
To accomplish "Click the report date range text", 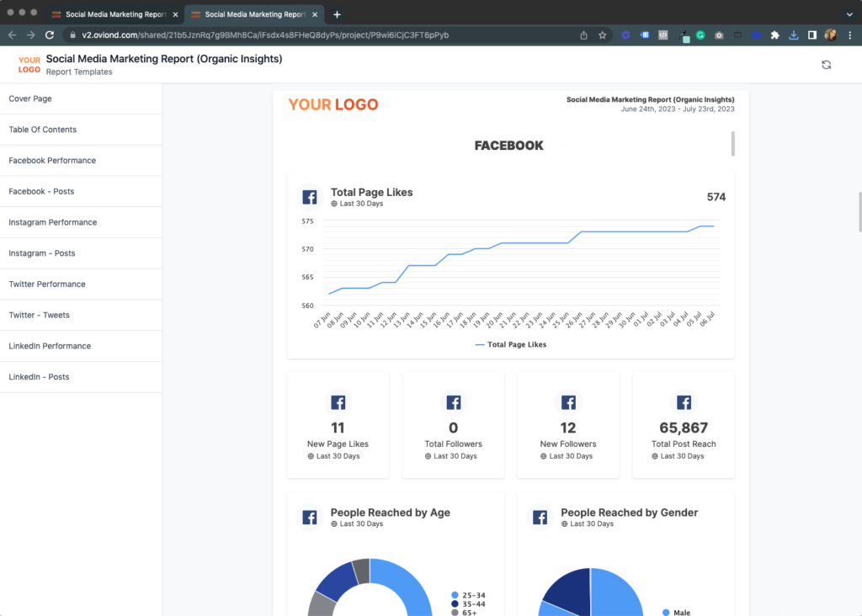I will click(x=678, y=109).
